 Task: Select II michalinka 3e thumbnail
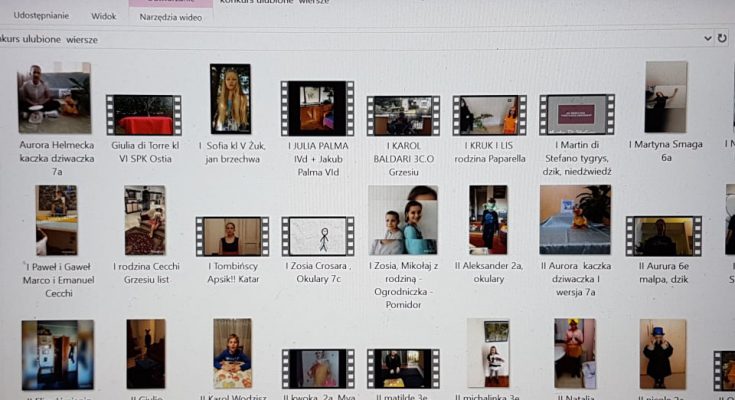tap(488, 354)
